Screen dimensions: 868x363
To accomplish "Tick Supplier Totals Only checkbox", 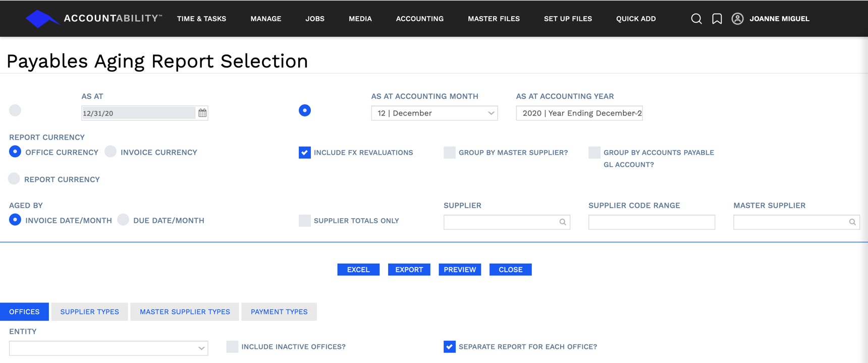I will tap(305, 220).
